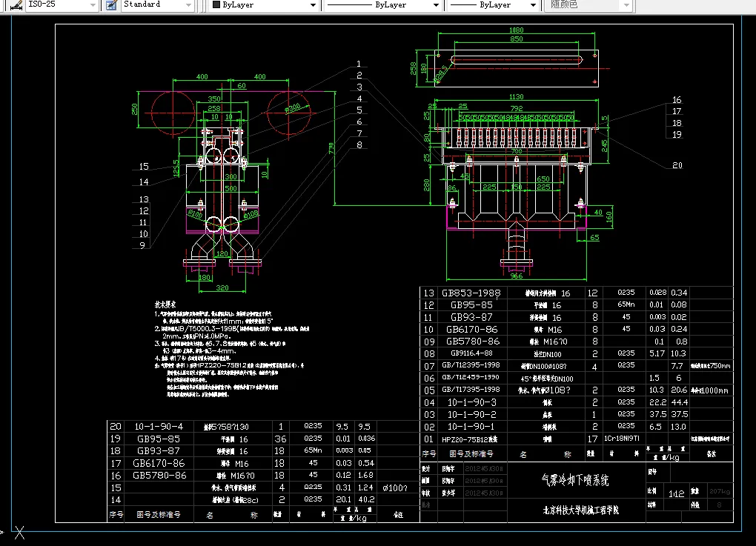The width and height of the screenshot is (756, 546).
Task: Select parts list cell 10-1-90-2
Action: (x=471, y=414)
